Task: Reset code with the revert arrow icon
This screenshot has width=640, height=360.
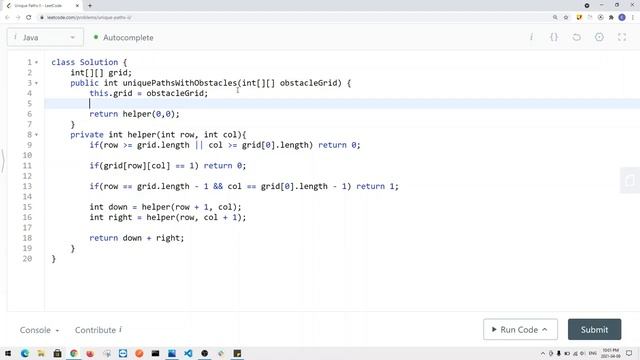Action: pos(576,37)
